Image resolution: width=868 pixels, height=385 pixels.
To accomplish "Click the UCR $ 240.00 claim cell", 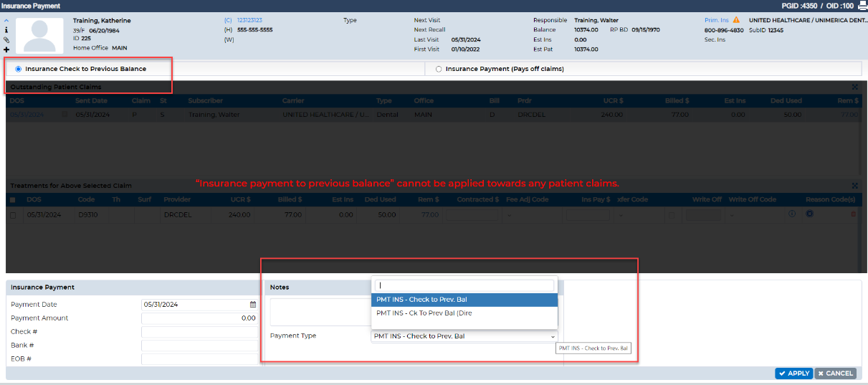I will pos(612,114).
